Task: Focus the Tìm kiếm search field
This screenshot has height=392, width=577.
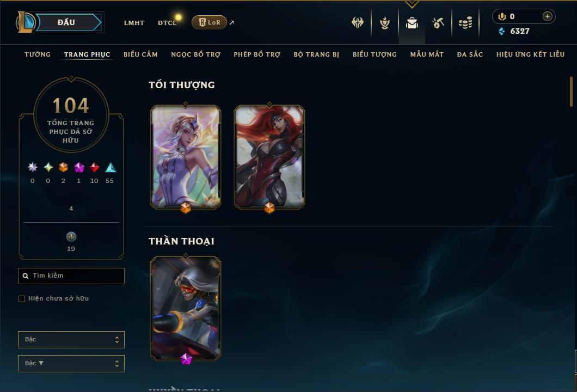Action: click(71, 275)
